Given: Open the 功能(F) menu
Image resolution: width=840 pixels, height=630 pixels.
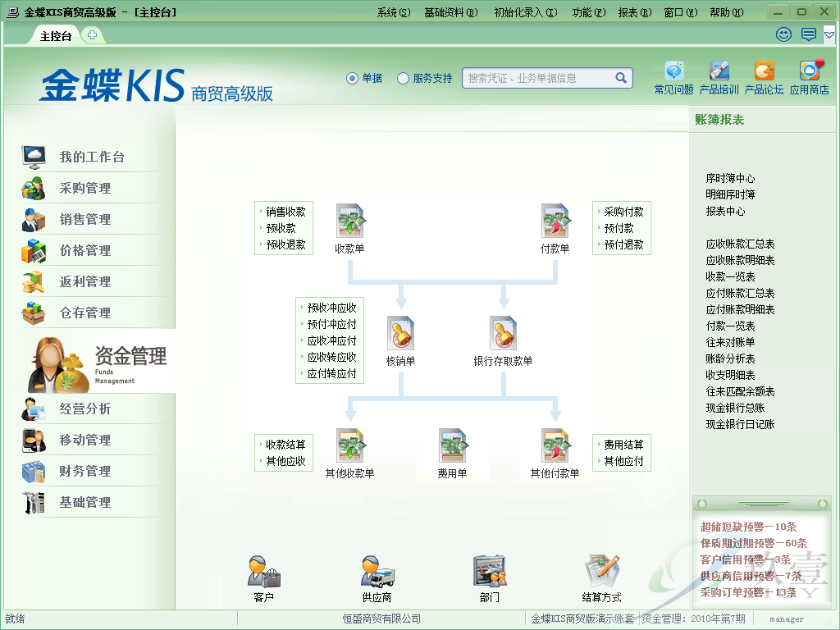Looking at the screenshot, I should click(x=589, y=12).
